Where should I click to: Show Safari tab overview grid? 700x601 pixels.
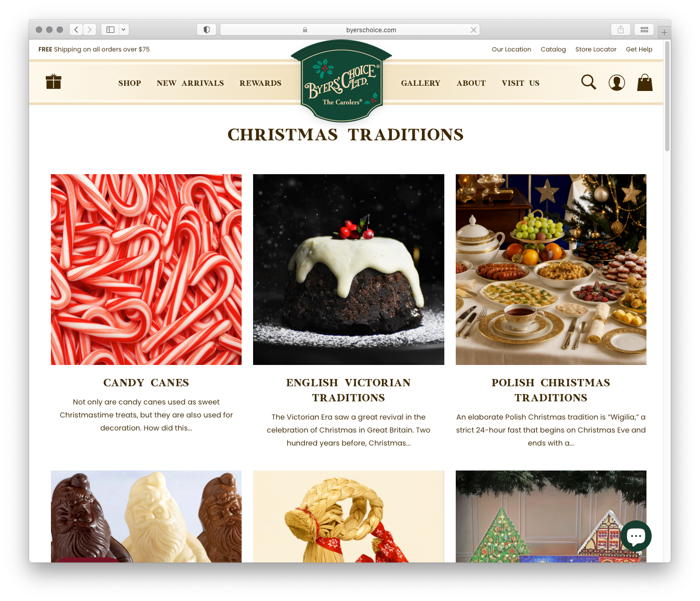click(x=644, y=30)
